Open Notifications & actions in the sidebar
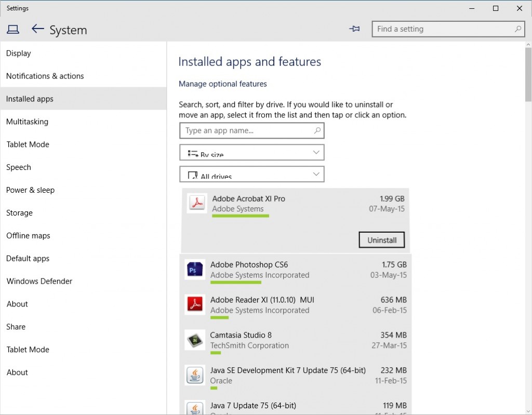The image size is (532, 415). [x=84, y=76]
